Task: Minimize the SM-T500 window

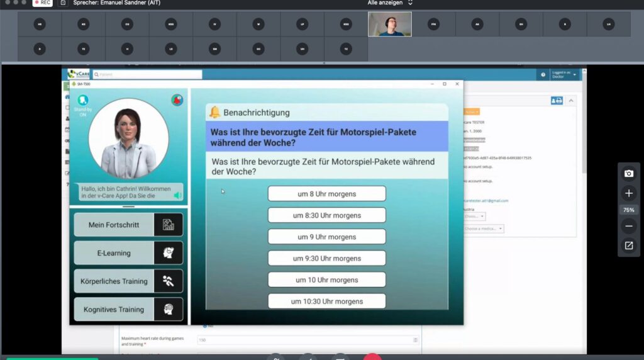Action: [x=432, y=84]
